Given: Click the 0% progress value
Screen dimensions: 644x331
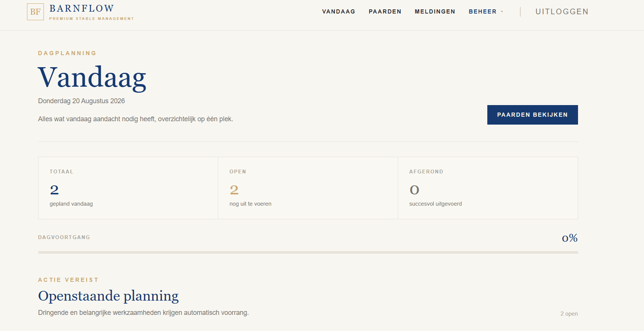Looking at the screenshot, I should (569, 238).
